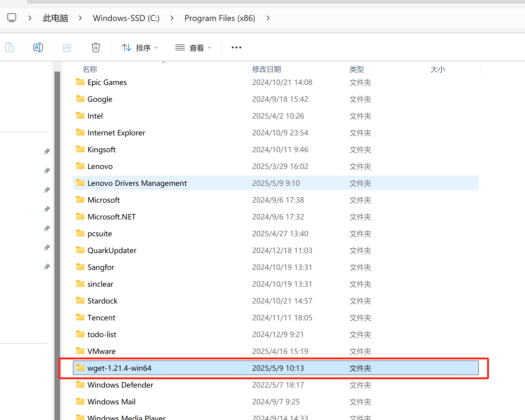Open the more options ellipsis menu

pyautogui.click(x=237, y=47)
